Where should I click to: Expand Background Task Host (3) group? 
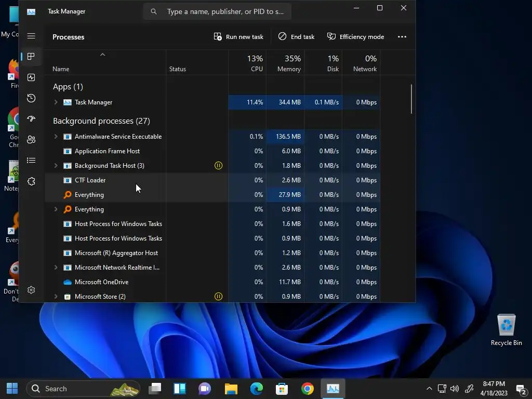(56, 166)
